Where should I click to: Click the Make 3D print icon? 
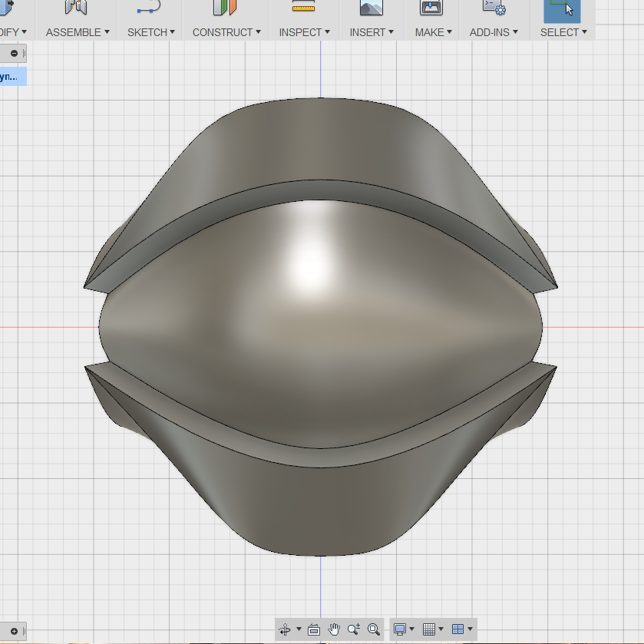pyautogui.click(x=431, y=7)
